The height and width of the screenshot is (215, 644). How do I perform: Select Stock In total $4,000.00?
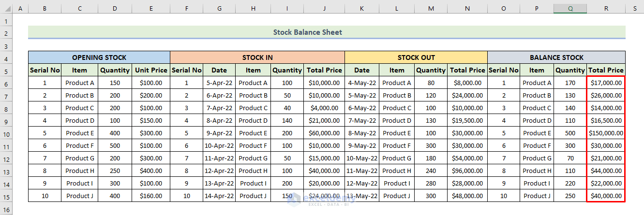(x=324, y=108)
